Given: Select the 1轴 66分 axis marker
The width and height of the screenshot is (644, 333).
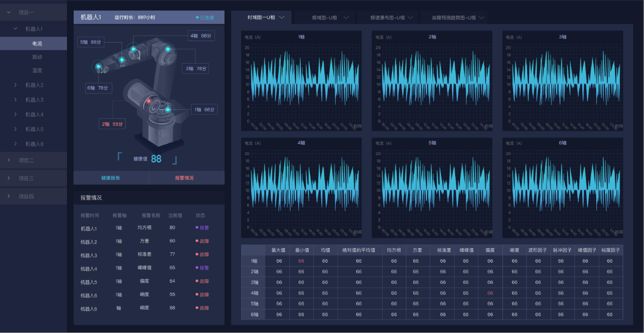Looking at the screenshot, I should point(204,109).
